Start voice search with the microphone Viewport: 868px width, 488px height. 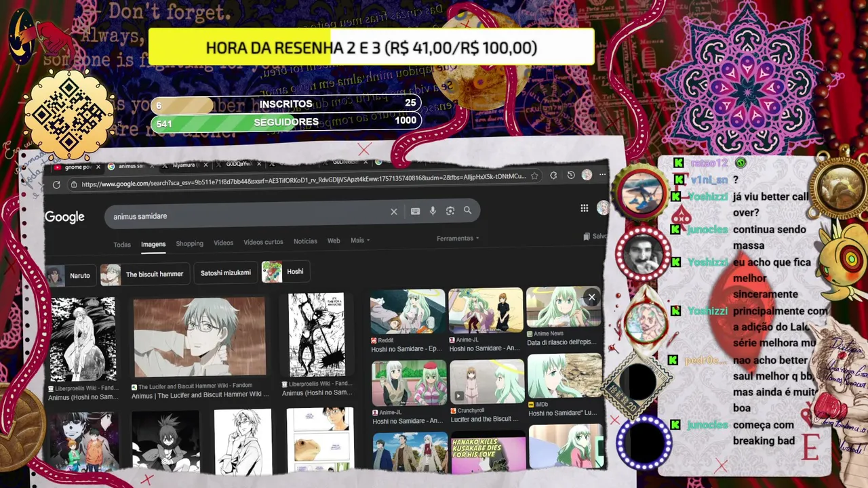click(x=433, y=211)
